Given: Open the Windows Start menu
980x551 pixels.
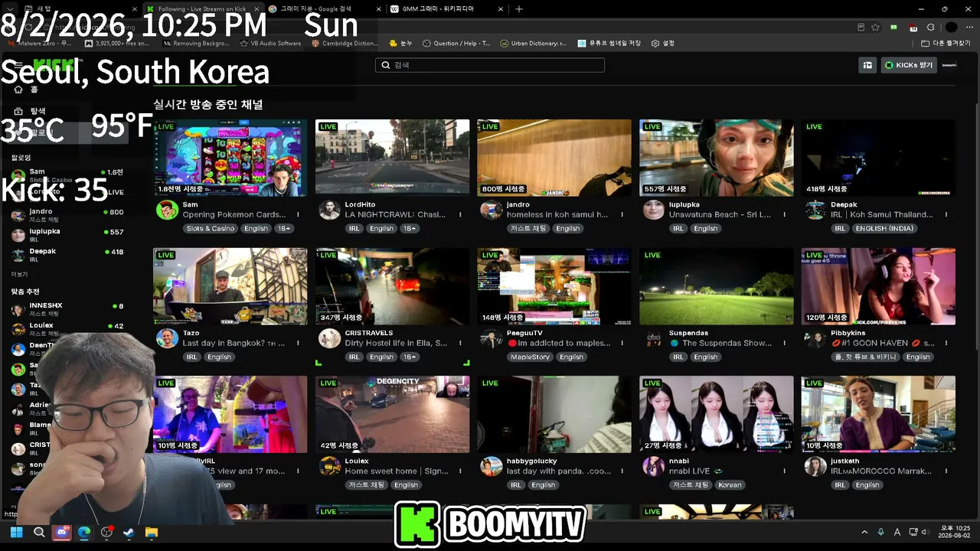Looking at the screenshot, I should pyautogui.click(x=17, y=532).
